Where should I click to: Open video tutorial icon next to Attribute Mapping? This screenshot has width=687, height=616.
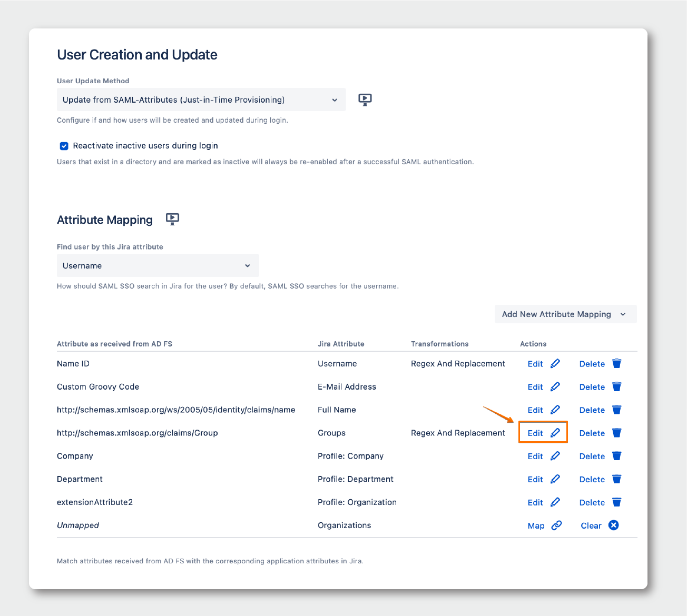[x=172, y=219]
